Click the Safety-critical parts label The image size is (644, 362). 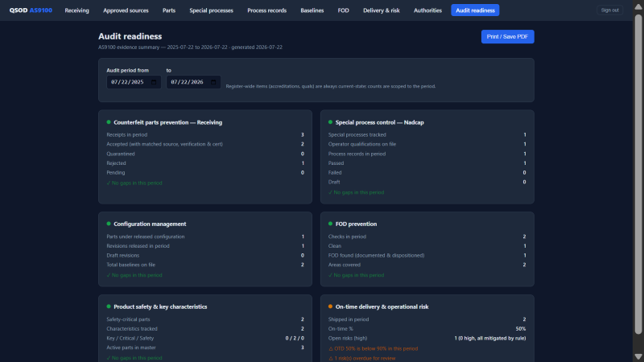tap(128, 319)
